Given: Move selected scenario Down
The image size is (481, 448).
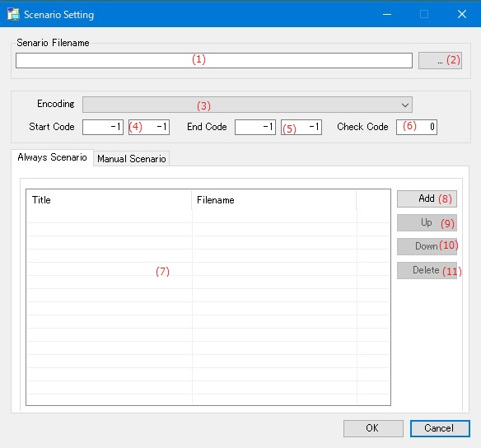Looking at the screenshot, I should click(x=427, y=246).
